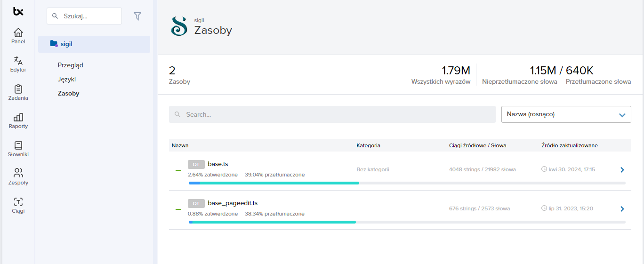Select the Języki menu item

pyautogui.click(x=67, y=79)
